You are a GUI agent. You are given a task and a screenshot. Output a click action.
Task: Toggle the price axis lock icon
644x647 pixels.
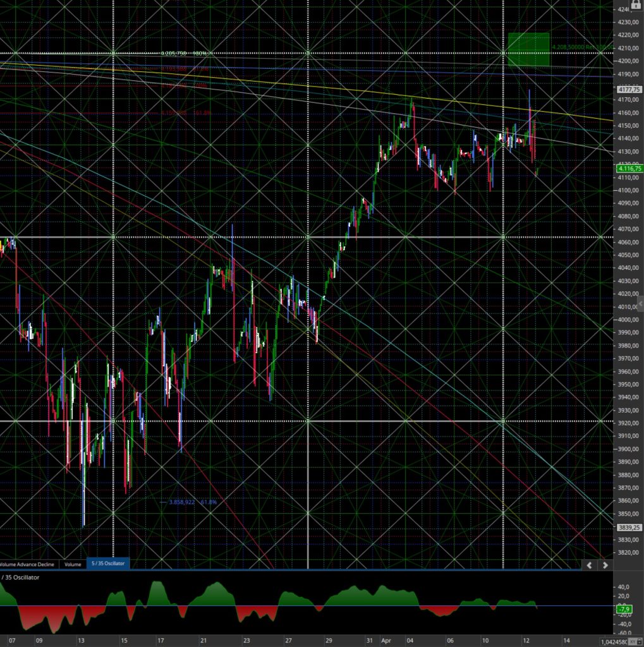click(x=636, y=4)
